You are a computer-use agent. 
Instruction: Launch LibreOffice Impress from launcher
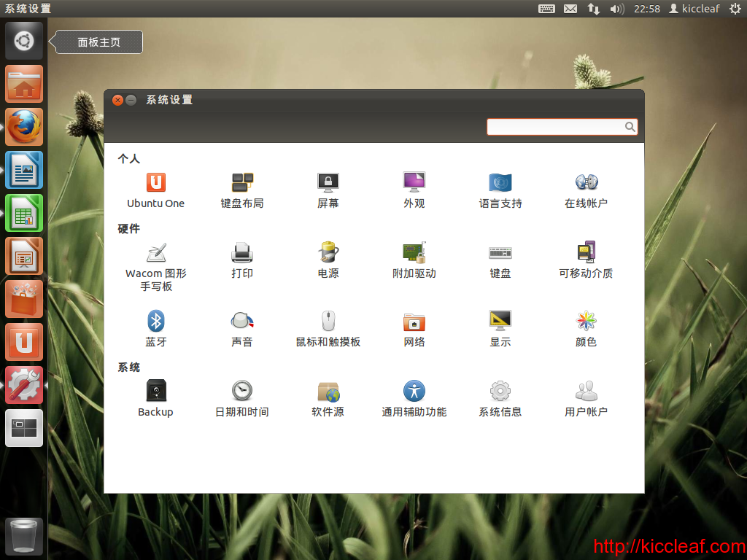pos(24,256)
